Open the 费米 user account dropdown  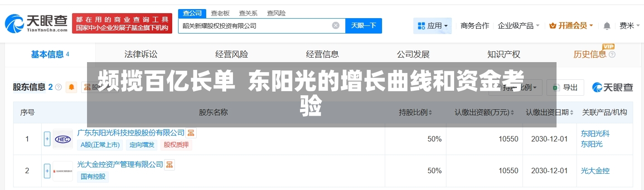click(x=629, y=26)
